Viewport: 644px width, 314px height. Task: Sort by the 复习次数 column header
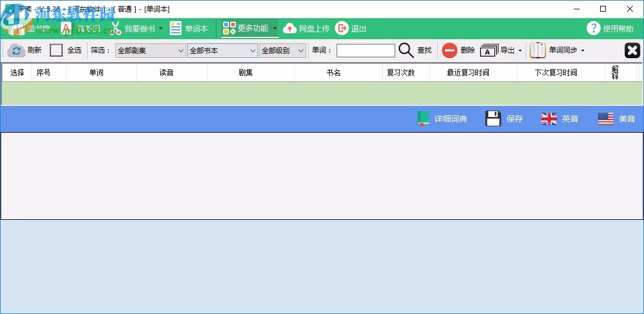click(x=406, y=73)
